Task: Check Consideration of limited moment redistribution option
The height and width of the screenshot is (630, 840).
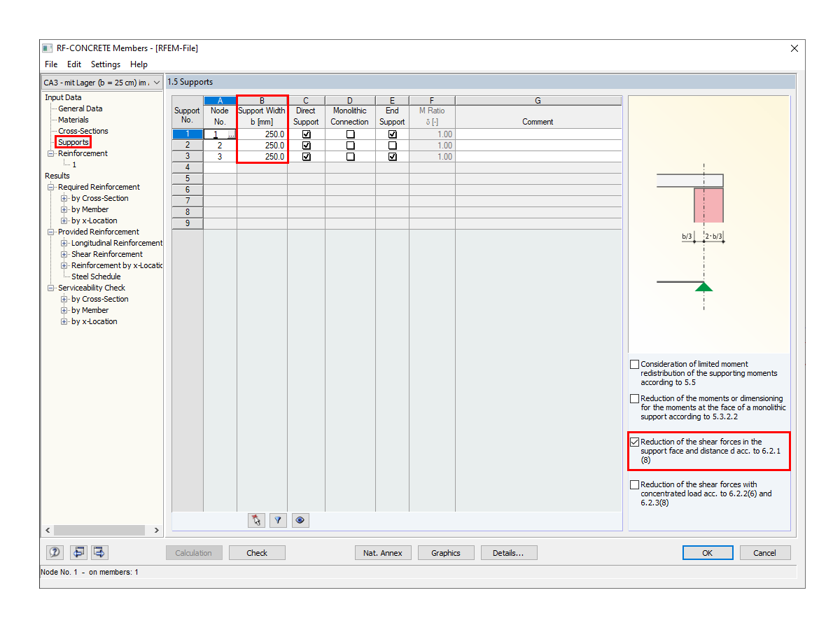Action: (x=635, y=364)
